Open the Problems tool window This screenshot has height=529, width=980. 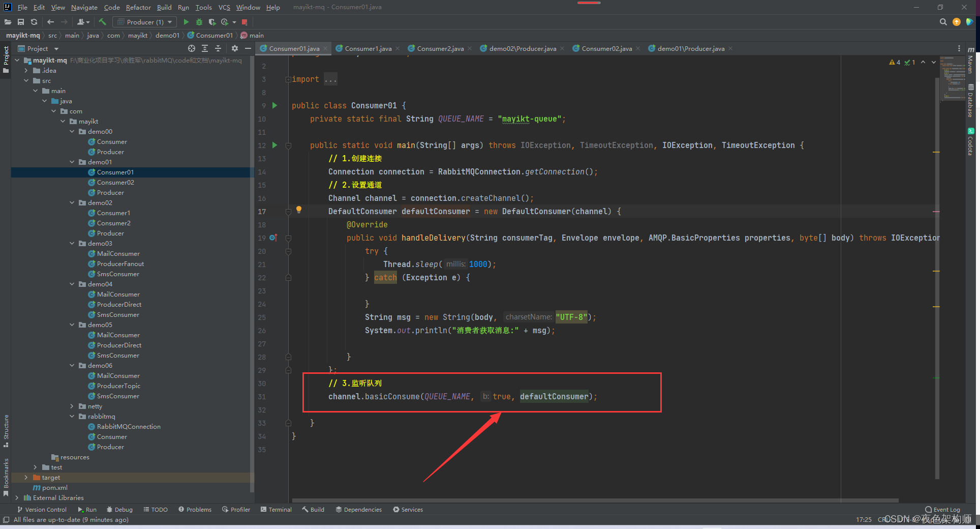(x=195, y=509)
